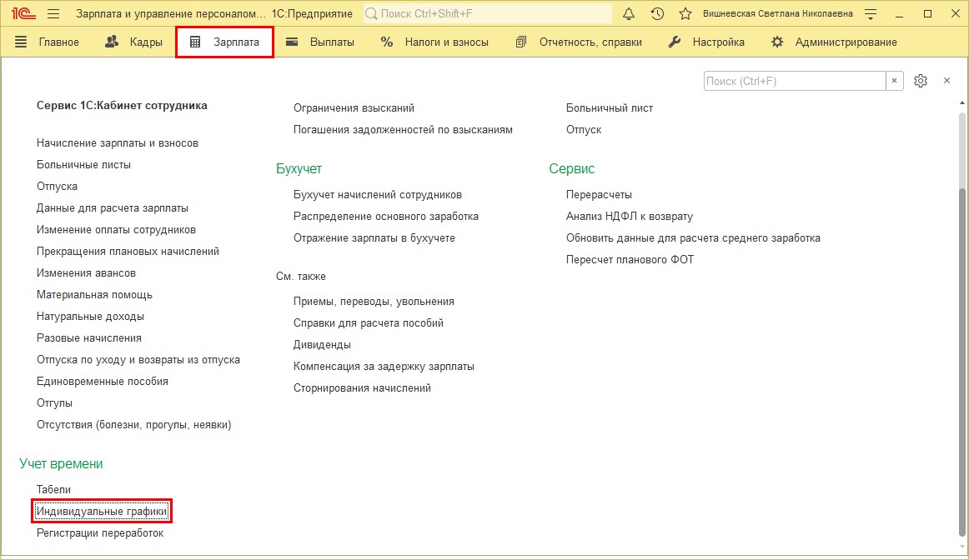Open history clock icon
The width and height of the screenshot is (969, 560).
click(657, 13)
